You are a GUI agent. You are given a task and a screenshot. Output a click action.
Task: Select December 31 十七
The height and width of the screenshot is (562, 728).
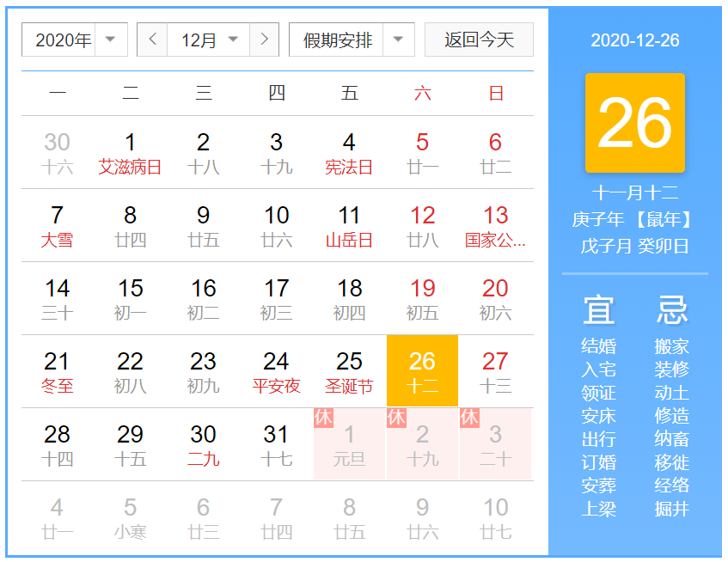[276, 444]
